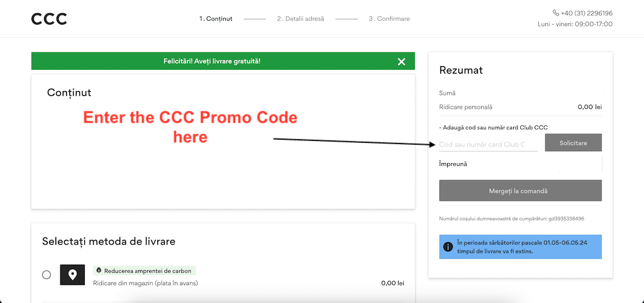Click 'Adaugă cod sau număr card Club CCC'
The width and height of the screenshot is (644, 303).
coord(493,127)
